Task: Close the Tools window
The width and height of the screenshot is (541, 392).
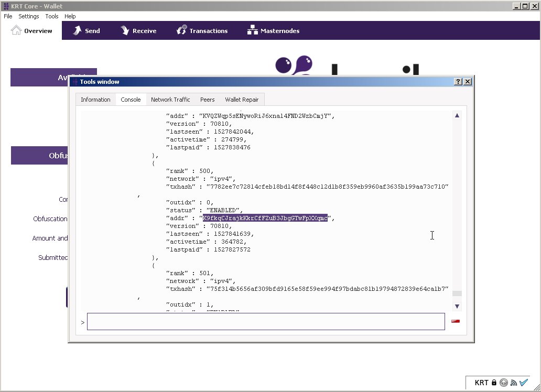Action: point(468,81)
